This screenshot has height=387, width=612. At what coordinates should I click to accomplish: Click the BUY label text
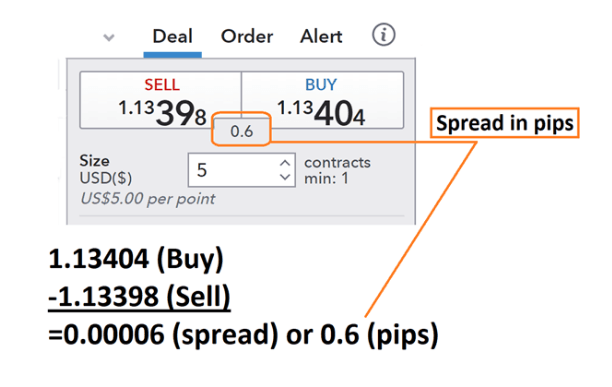(321, 84)
